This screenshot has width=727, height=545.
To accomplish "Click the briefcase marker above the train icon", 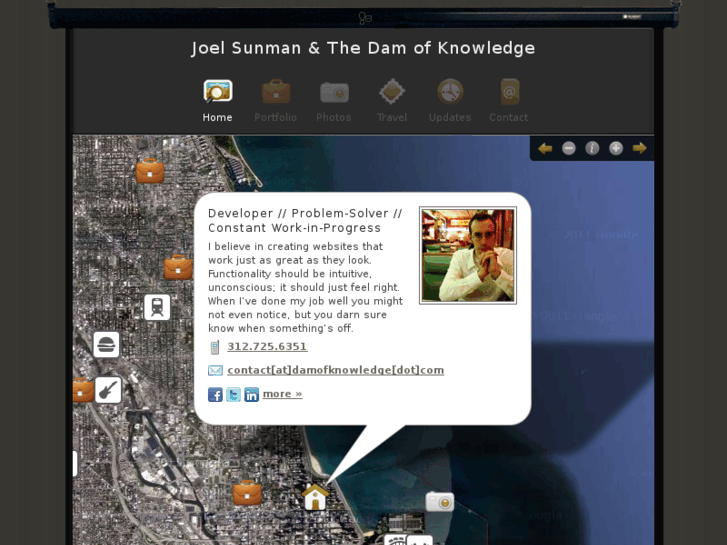I will point(179,267).
